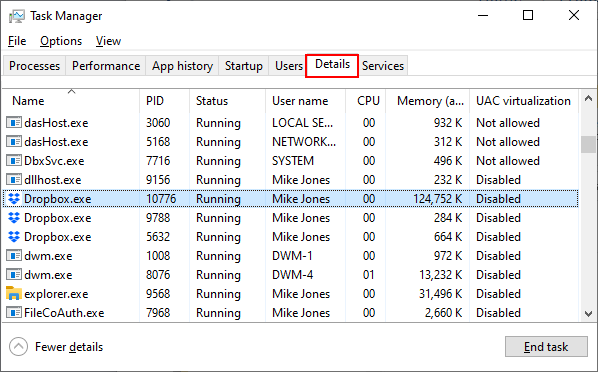Click the DWM-4 user name cell
598x372 pixels.
pyautogui.click(x=292, y=275)
